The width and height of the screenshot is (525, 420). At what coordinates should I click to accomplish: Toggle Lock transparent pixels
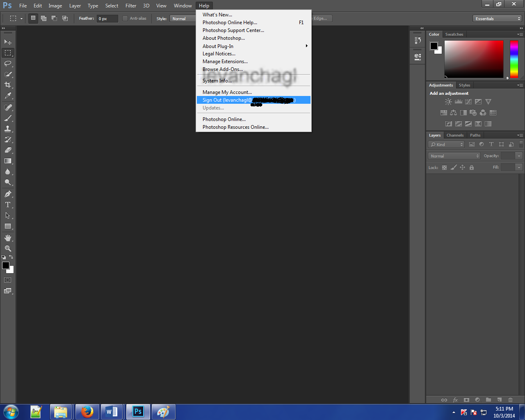point(444,167)
